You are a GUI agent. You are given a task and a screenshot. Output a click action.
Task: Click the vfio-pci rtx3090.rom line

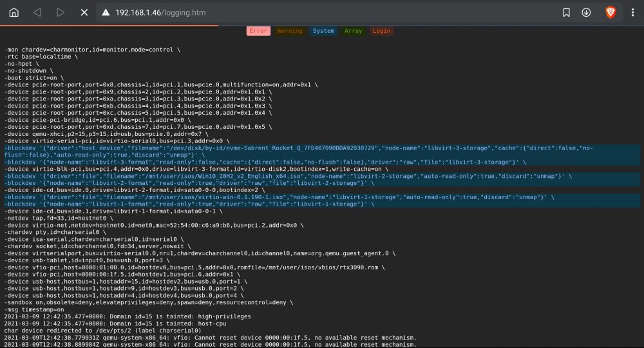click(x=194, y=267)
